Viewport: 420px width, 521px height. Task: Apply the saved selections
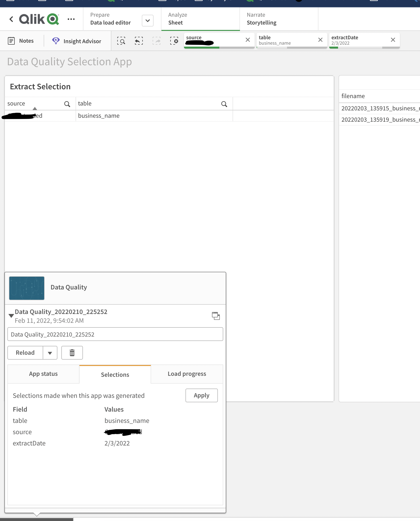(x=202, y=395)
